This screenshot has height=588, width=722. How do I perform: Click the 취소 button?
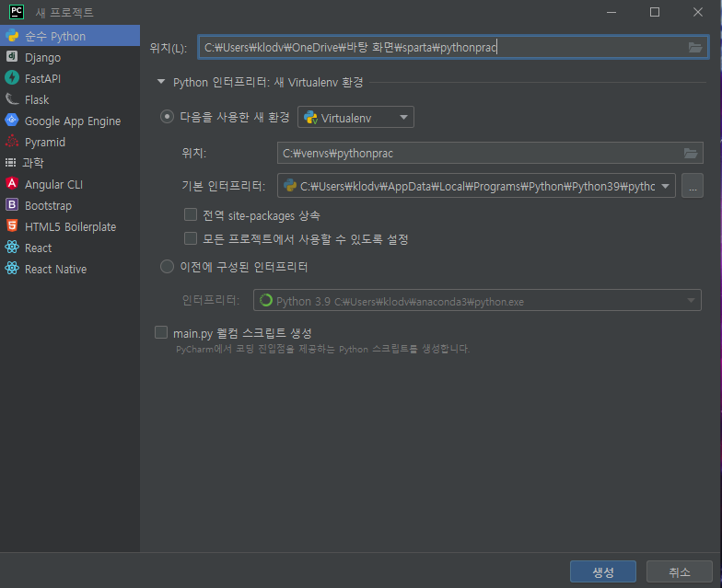pyautogui.click(x=680, y=572)
